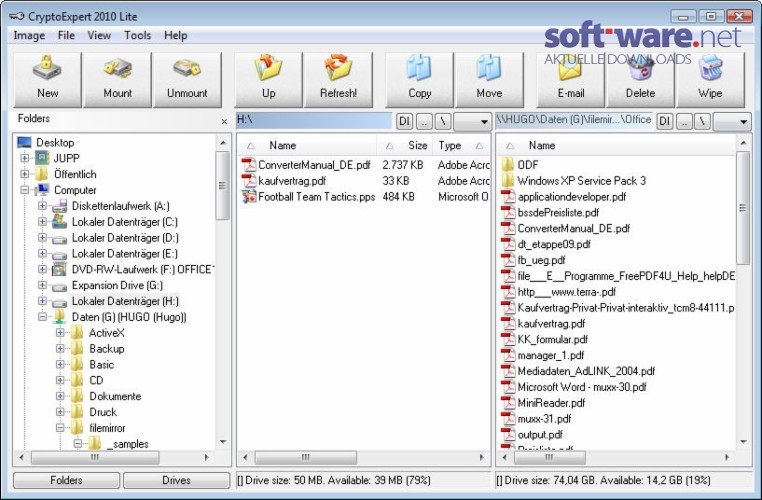Sort HUGO pane by Name column
Image resolution: width=762 pixels, height=500 pixels.
(616, 145)
